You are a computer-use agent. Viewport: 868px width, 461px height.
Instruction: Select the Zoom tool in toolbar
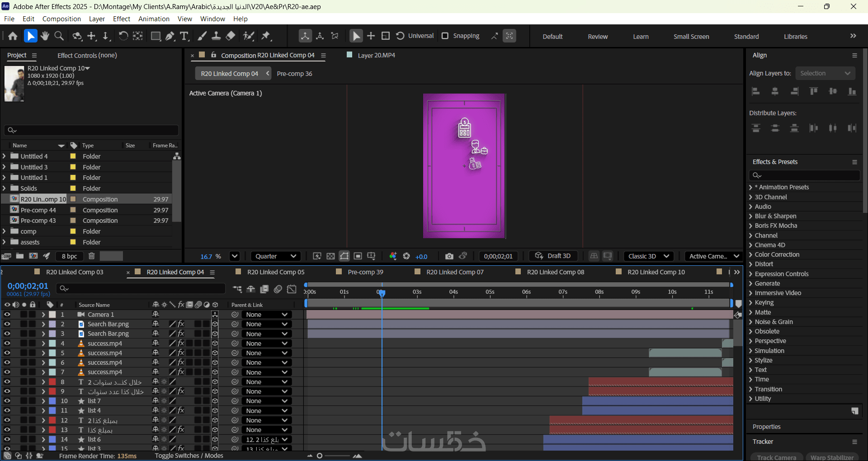click(59, 36)
